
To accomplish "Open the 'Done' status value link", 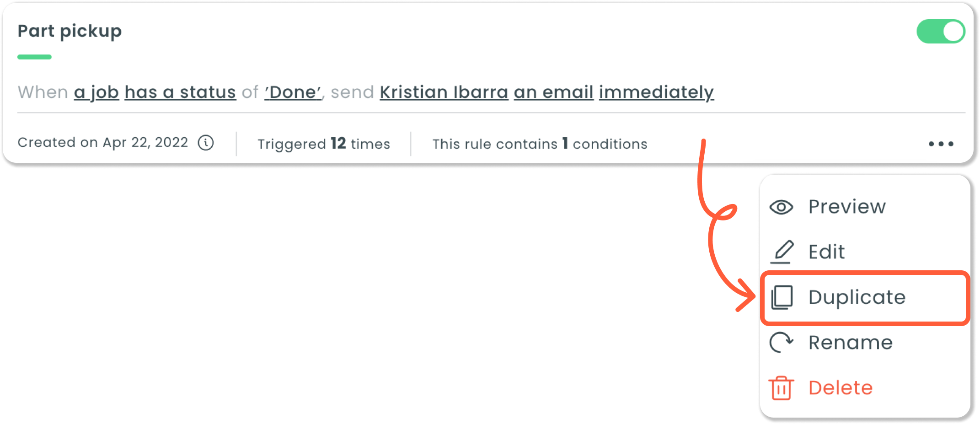I will click(293, 92).
